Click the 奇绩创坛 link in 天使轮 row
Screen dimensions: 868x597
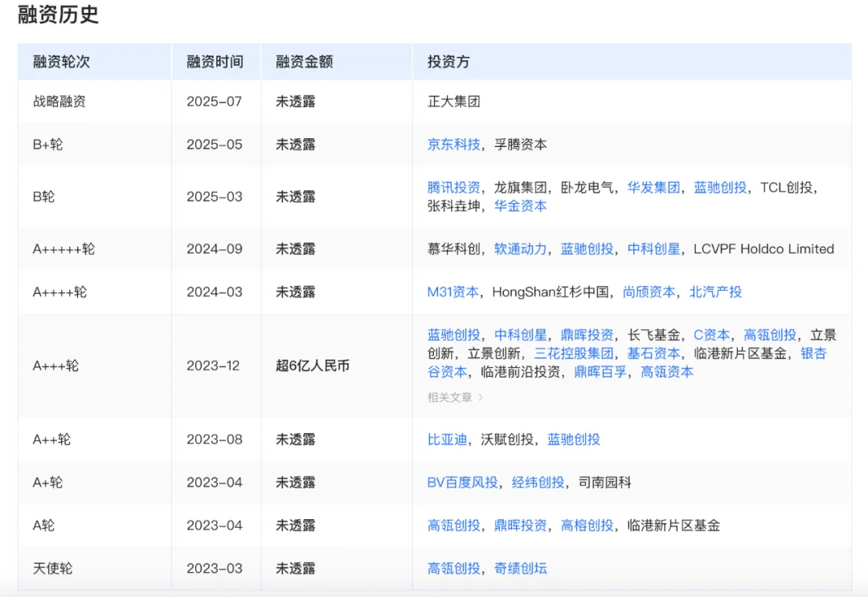520,569
